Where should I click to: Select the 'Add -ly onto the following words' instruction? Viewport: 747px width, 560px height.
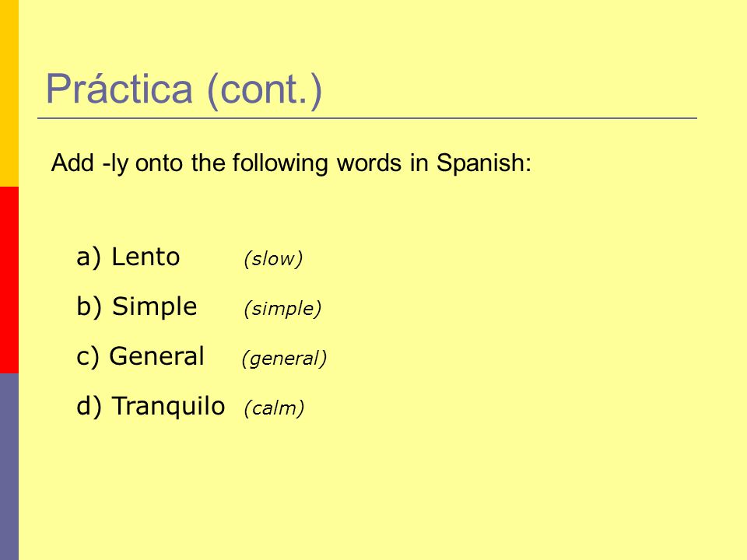point(291,163)
